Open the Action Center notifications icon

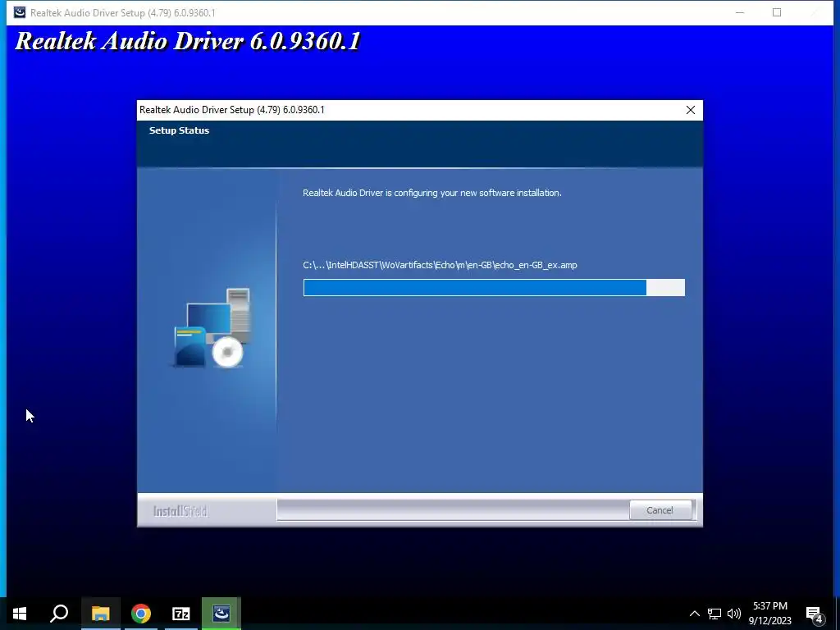pyautogui.click(x=815, y=614)
